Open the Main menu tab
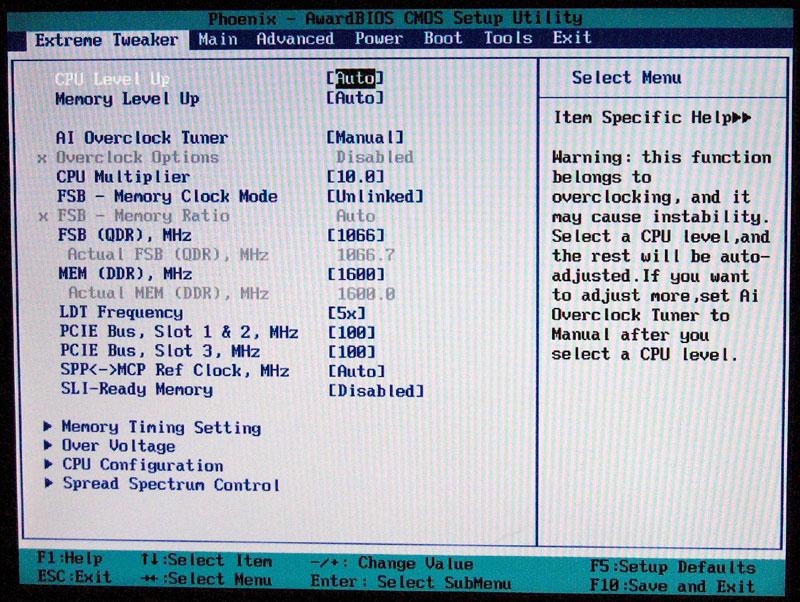Image resolution: width=800 pixels, height=602 pixels. pyautogui.click(x=218, y=39)
